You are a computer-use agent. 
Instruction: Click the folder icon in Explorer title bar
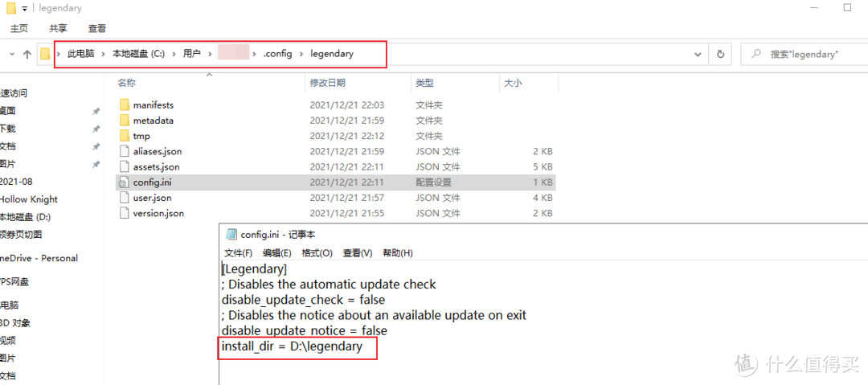coord(10,8)
